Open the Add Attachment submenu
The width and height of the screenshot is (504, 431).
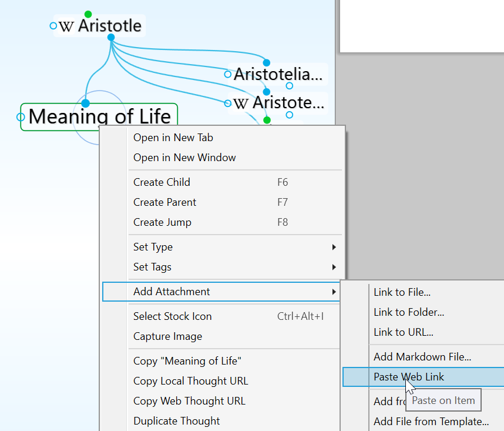[x=172, y=292]
